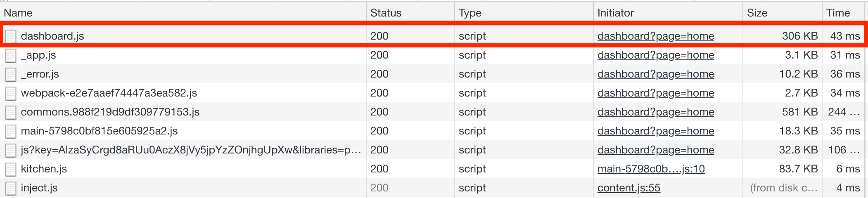Sort by the Initiator column header

tap(668, 13)
